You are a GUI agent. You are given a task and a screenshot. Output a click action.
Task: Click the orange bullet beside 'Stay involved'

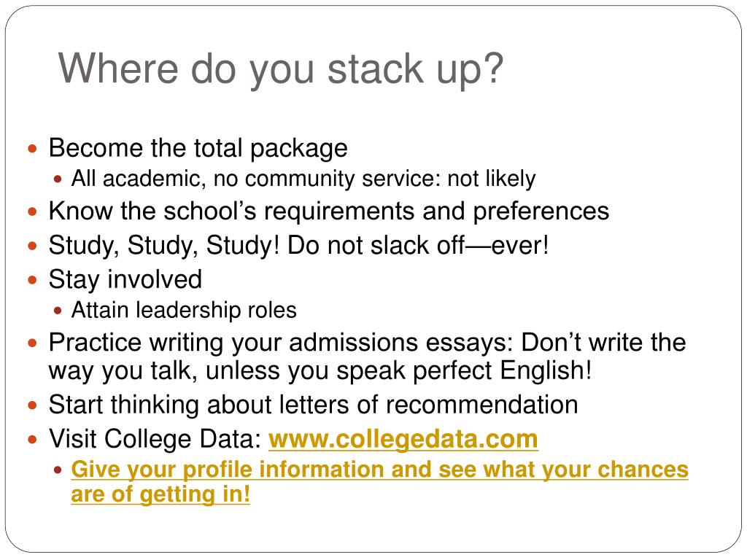point(32,280)
